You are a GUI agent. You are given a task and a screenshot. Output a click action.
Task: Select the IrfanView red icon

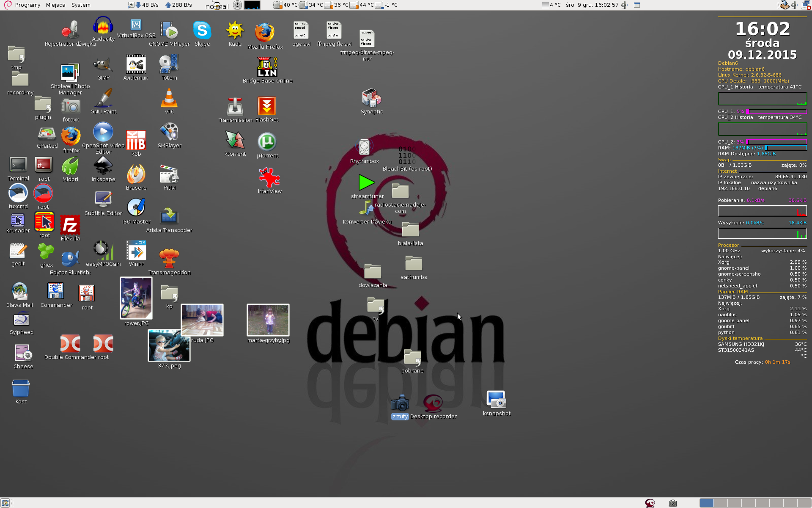point(269,177)
